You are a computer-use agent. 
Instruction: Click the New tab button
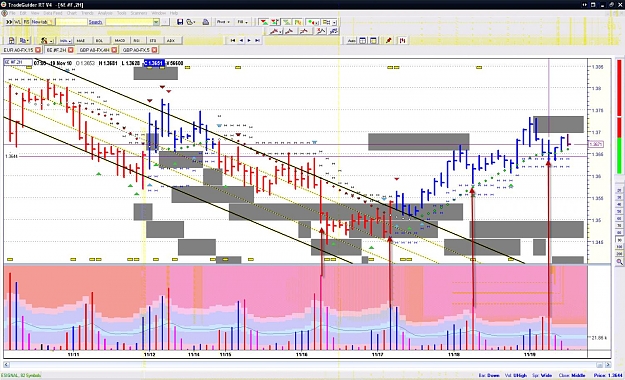tap(42, 22)
